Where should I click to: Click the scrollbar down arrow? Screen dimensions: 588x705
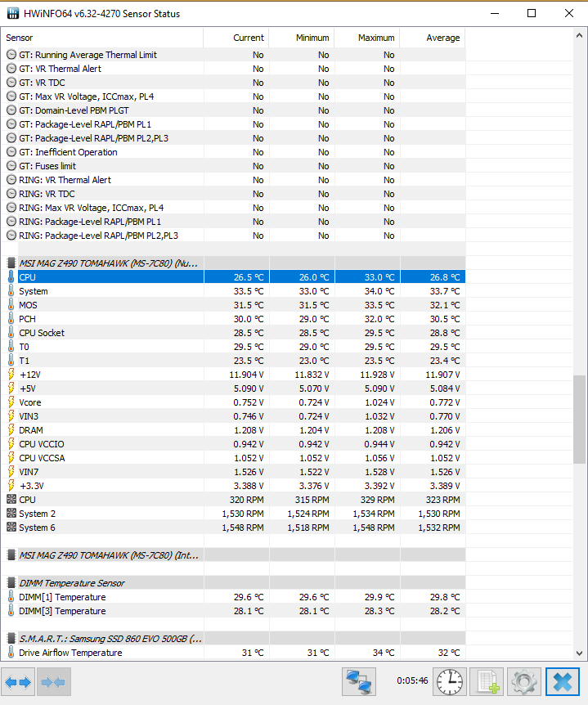click(x=580, y=653)
